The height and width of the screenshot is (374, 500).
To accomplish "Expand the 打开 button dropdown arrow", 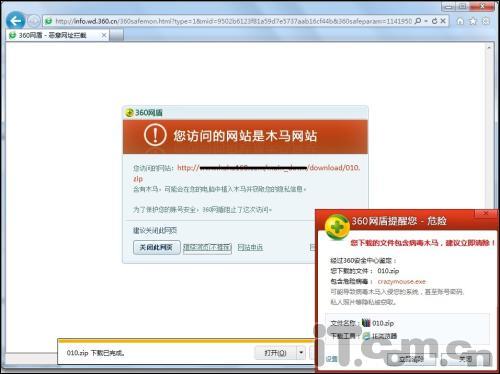I will (301, 353).
